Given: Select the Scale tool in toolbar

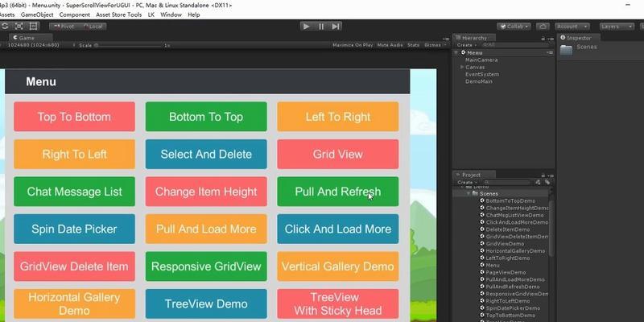Looking at the screenshot, I should [19, 27].
